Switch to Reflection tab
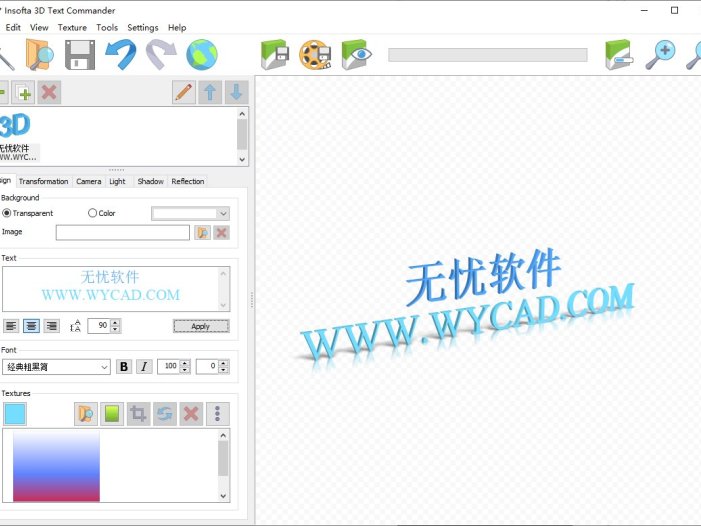This screenshot has width=701, height=526. [188, 181]
